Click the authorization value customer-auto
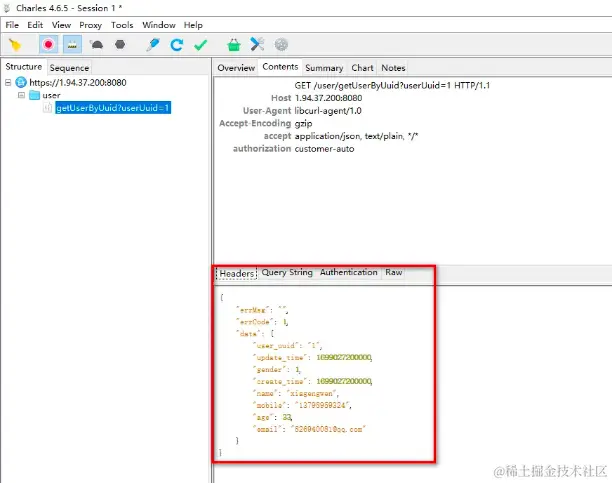Image resolution: width=612 pixels, height=483 pixels. point(324,149)
